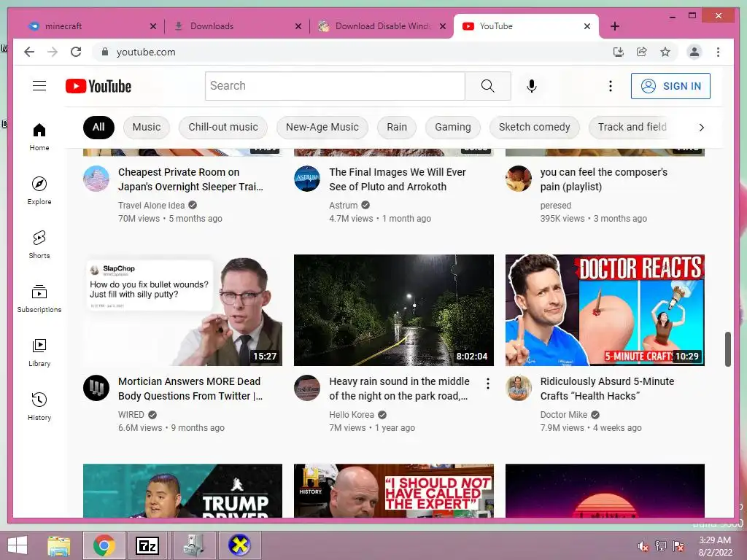
Task: Open File Explorer from taskbar
Action: [x=58, y=545]
